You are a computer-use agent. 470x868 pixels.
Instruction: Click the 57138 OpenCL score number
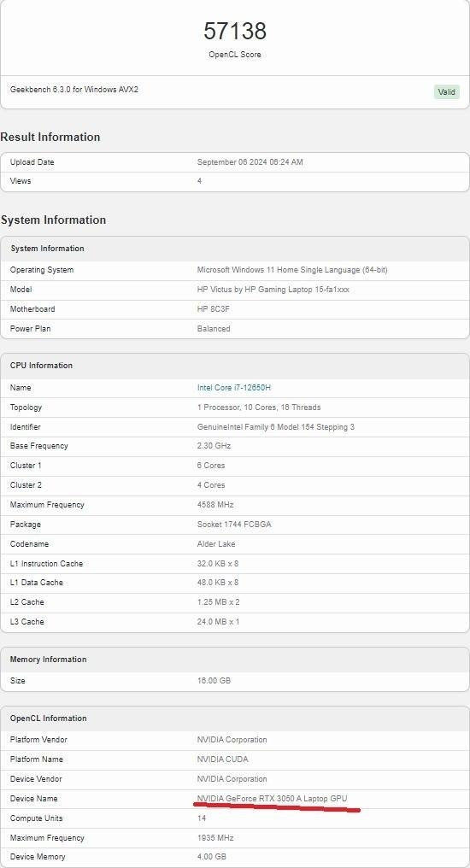235,31
